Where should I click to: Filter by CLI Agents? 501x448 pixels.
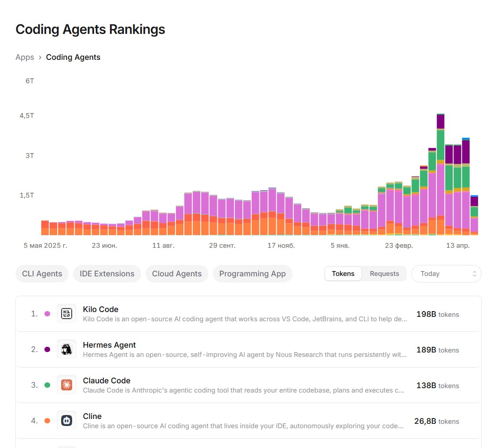point(42,274)
